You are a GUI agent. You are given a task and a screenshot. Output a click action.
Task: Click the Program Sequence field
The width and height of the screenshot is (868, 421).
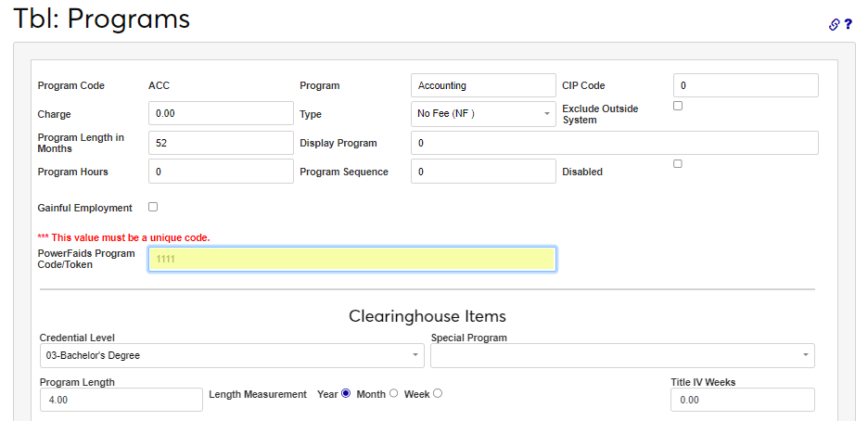coord(483,172)
